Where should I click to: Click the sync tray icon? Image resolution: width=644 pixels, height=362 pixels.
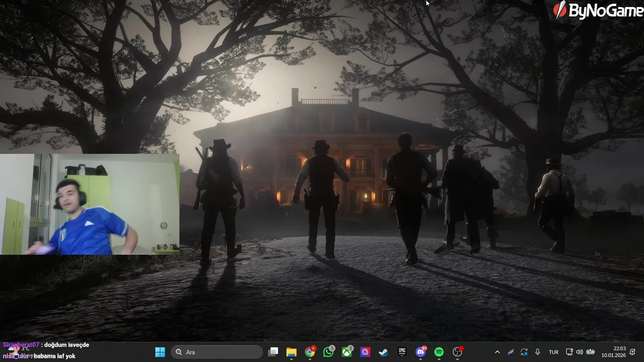(x=524, y=352)
